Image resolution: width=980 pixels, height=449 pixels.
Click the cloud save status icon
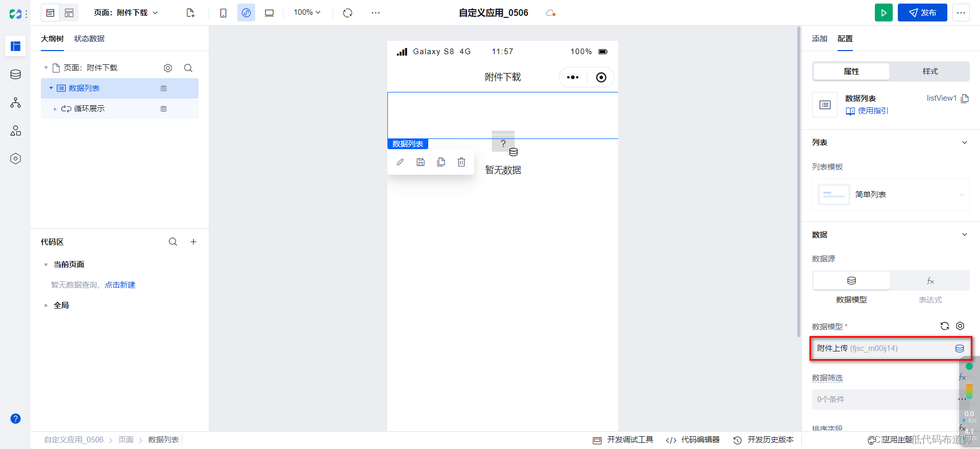[550, 13]
